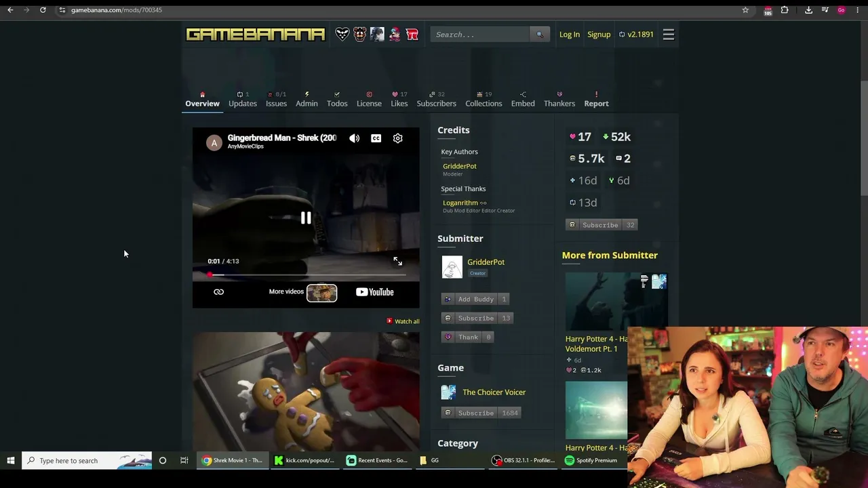Viewport: 868px width, 488px height.
Task: Open the red R game icon
Action: [412, 35]
